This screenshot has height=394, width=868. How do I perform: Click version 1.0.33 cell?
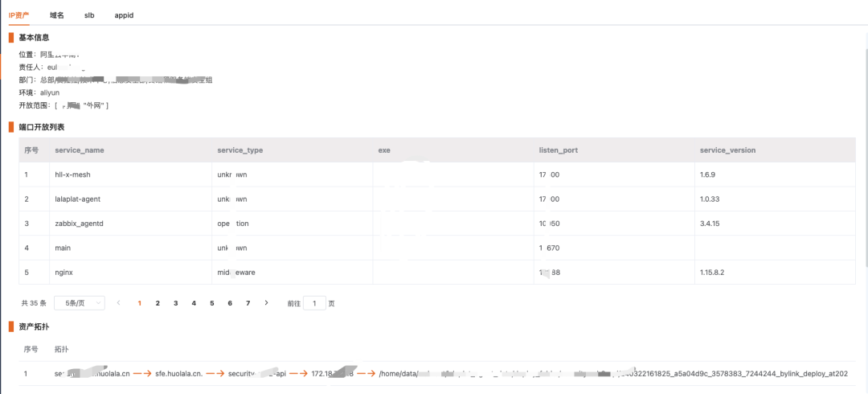click(x=710, y=199)
